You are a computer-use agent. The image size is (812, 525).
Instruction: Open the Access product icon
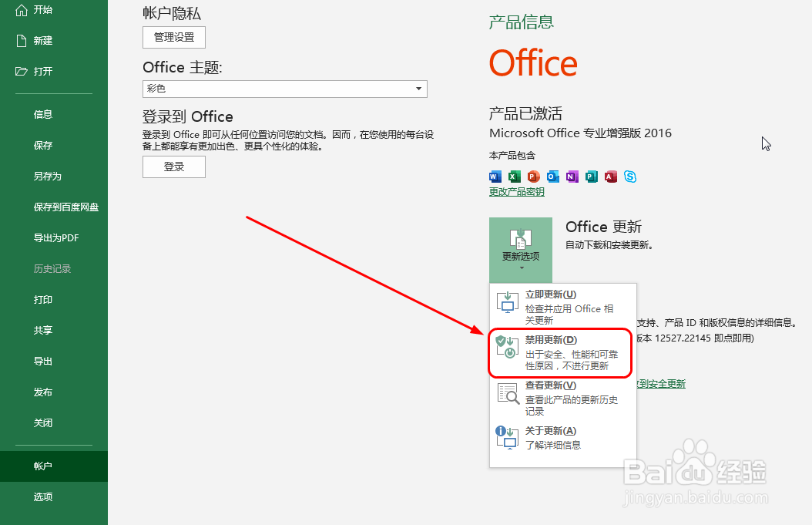pyautogui.click(x=610, y=177)
